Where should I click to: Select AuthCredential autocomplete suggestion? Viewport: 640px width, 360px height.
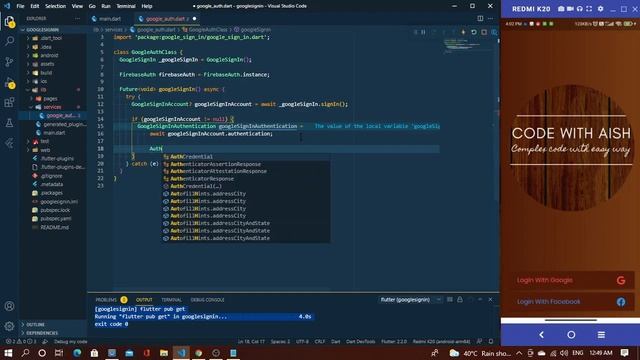[x=246, y=157]
